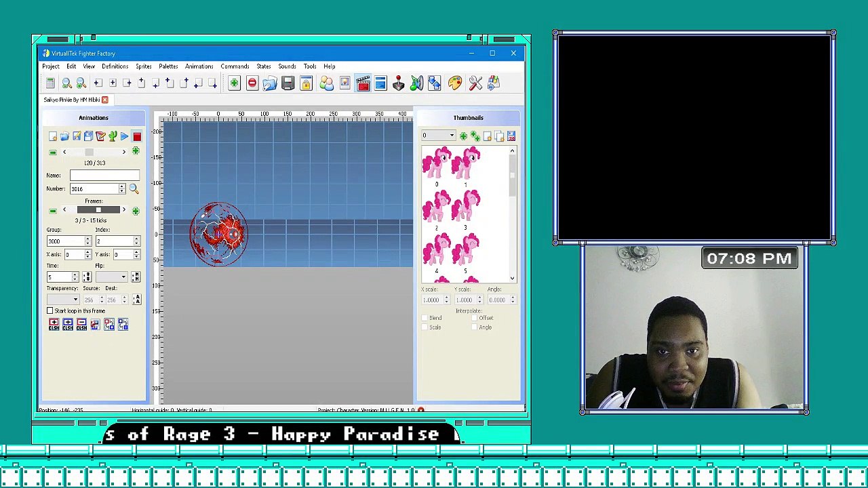Viewport: 868px width, 488px height.
Task: Play animation with blue play arrow
Action: click(x=125, y=136)
